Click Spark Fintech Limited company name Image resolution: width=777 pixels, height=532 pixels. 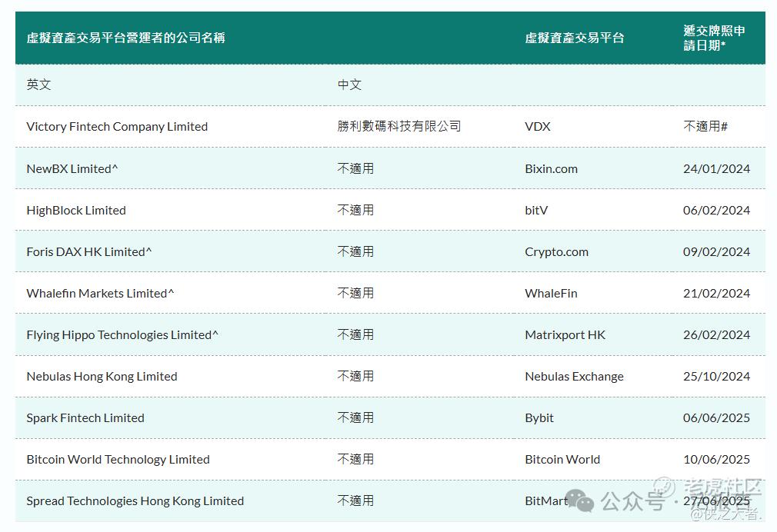click(85, 418)
